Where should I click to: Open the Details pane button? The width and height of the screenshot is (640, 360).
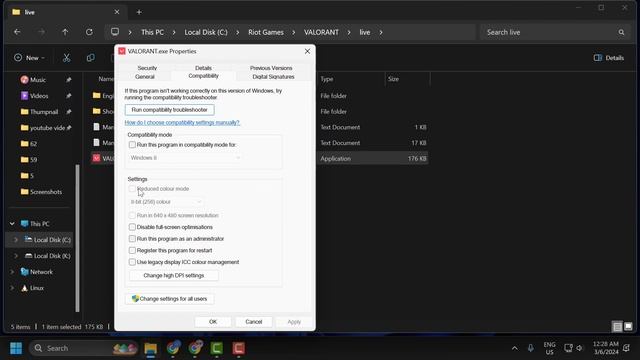click(x=609, y=58)
